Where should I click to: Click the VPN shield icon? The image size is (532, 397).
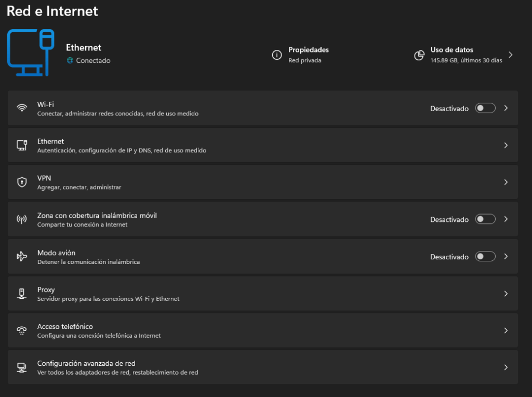(22, 182)
